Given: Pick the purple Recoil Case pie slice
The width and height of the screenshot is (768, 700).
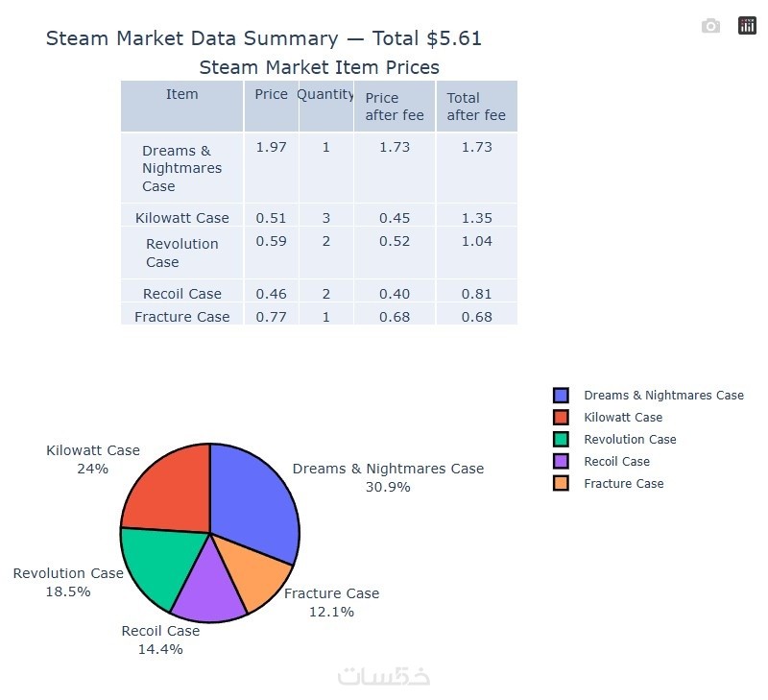Looking at the screenshot, I should click(x=206, y=591).
